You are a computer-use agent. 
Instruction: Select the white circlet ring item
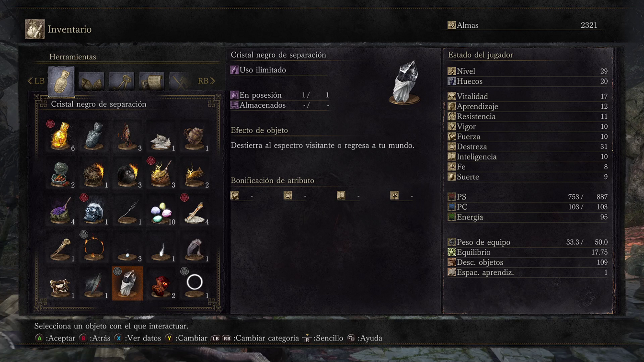pyautogui.click(x=195, y=283)
